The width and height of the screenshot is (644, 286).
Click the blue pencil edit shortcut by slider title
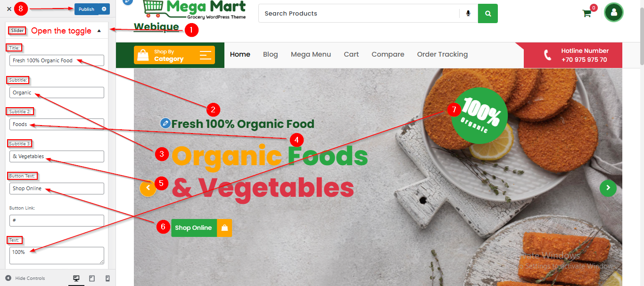pos(165,123)
